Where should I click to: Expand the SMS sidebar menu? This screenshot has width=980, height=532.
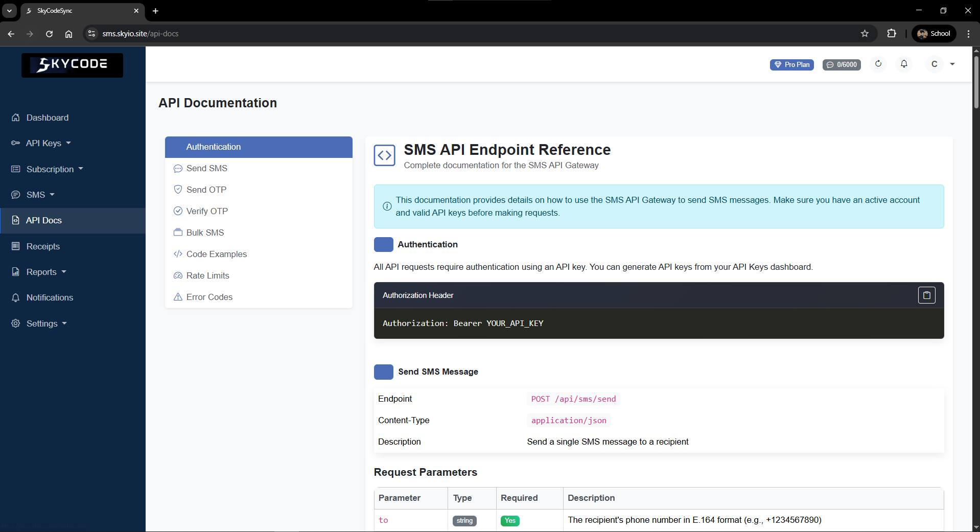(x=73, y=195)
